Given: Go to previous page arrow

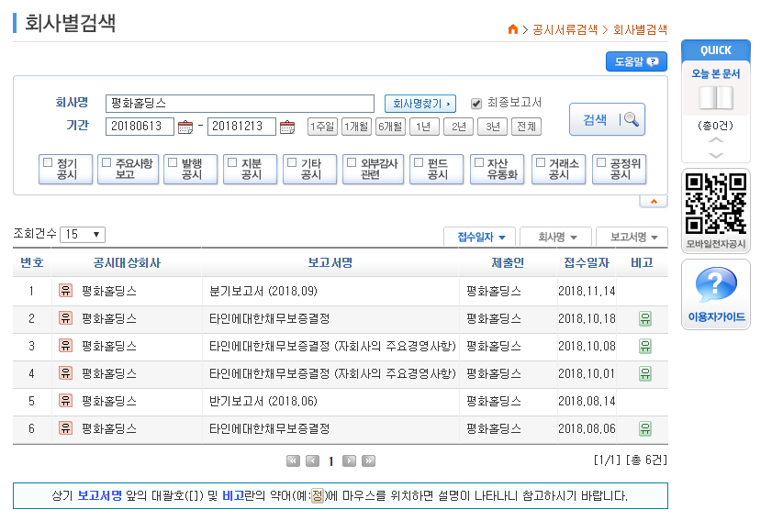Looking at the screenshot, I should click(313, 460).
